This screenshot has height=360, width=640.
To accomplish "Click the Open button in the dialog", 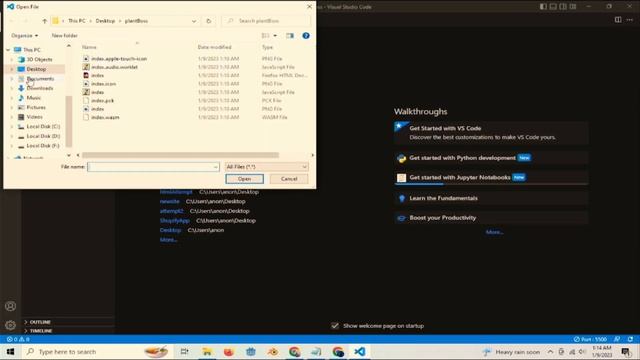I will tap(244, 179).
